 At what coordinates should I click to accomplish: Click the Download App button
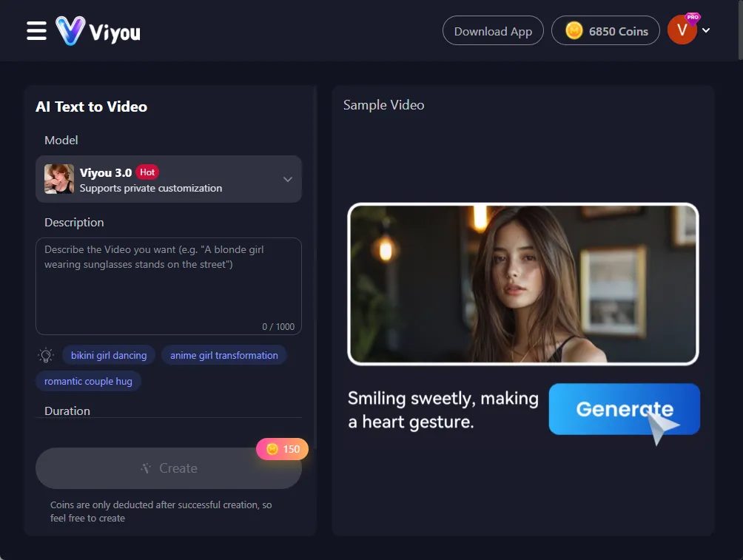click(493, 31)
